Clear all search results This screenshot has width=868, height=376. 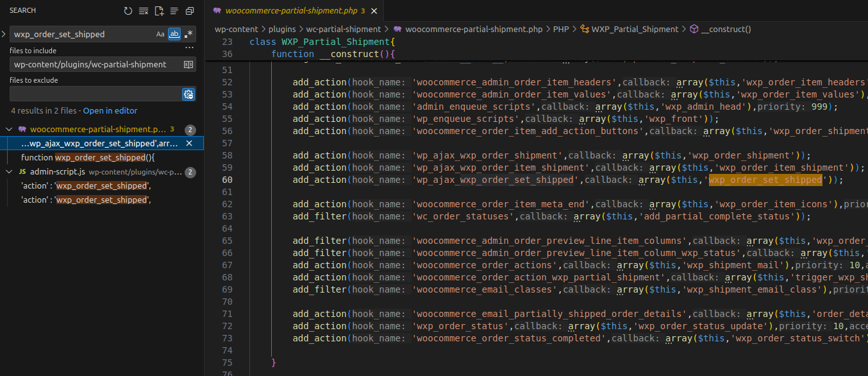pyautogui.click(x=144, y=11)
